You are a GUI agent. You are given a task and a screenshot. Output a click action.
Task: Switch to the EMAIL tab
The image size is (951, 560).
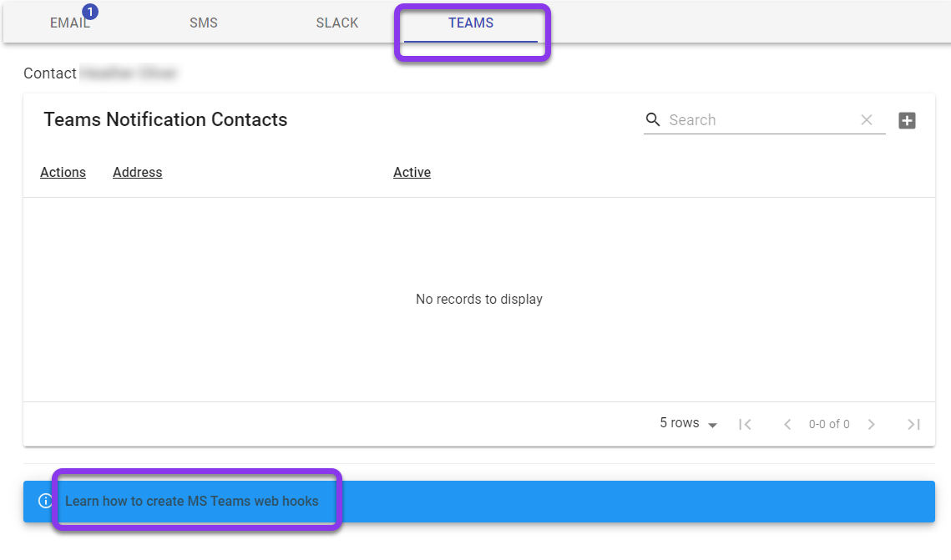[x=69, y=23]
